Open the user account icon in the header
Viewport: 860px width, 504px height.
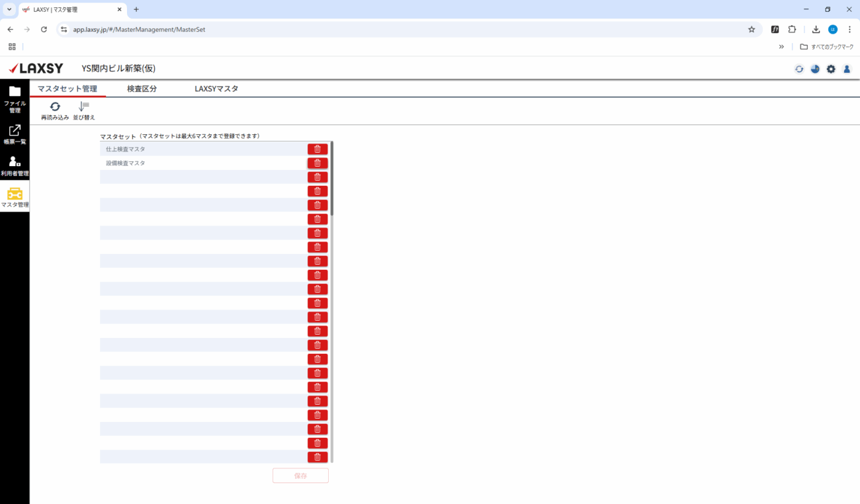tap(847, 69)
